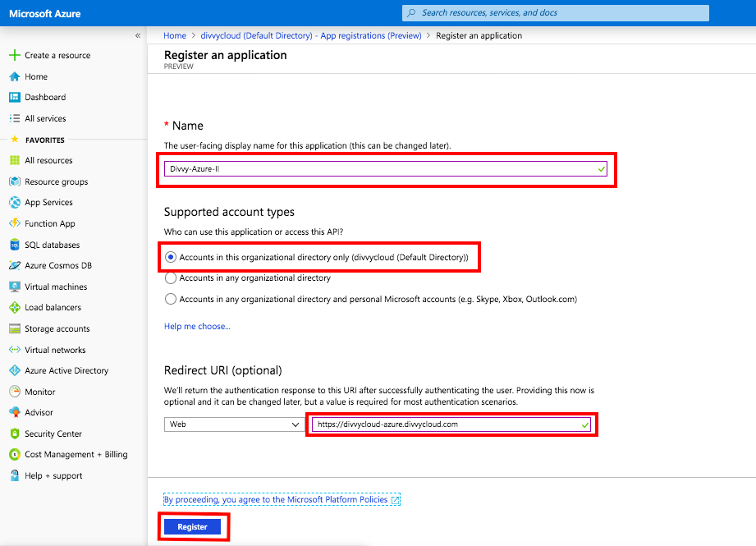Click the App Services globe icon
The height and width of the screenshot is (546, 756).
[x=15, y=202]
